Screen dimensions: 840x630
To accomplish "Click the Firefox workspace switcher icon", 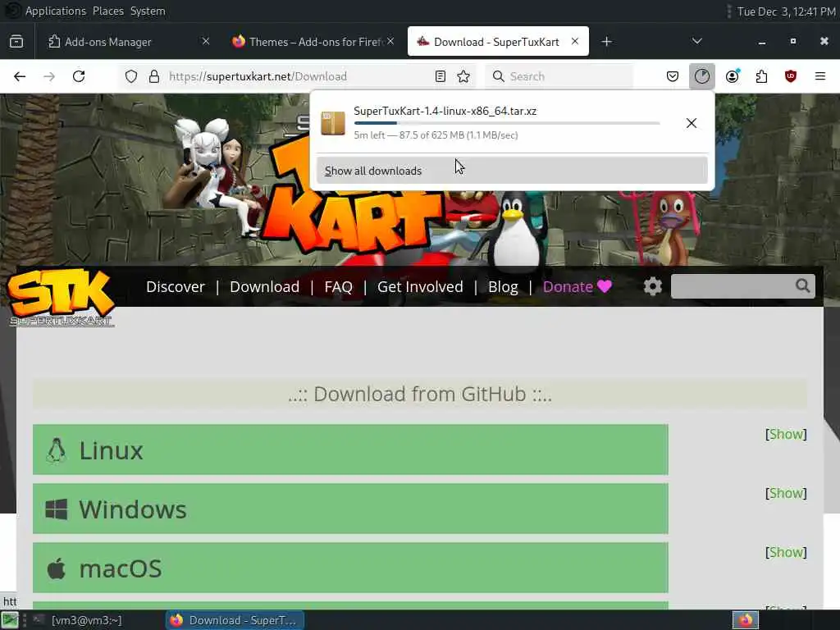I will pyautogui.click(x=746, y=620).
